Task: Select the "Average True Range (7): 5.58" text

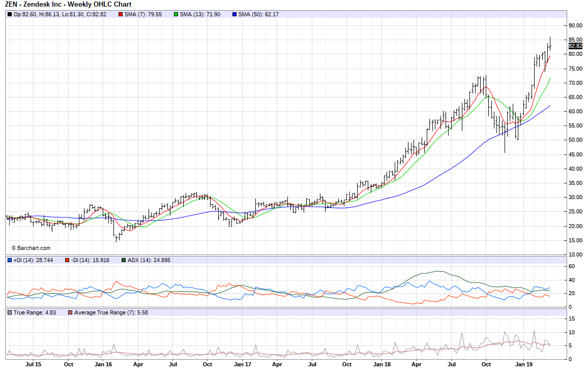Action: [111, 312]
